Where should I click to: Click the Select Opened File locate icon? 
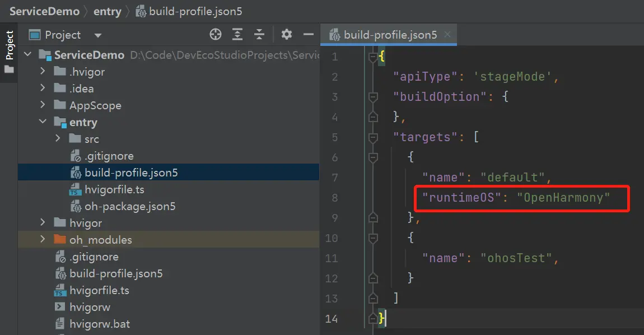click(x=215, y=35)
